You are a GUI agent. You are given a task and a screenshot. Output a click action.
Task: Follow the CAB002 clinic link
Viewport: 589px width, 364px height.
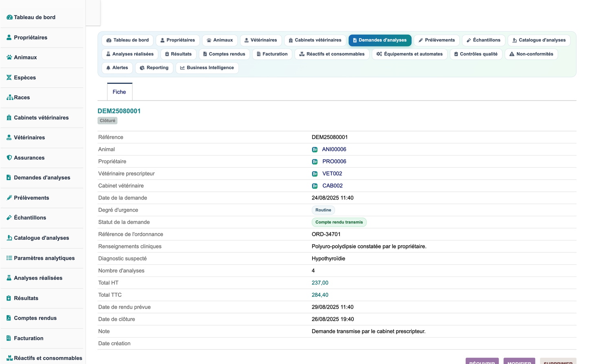(x=333, y=186)
